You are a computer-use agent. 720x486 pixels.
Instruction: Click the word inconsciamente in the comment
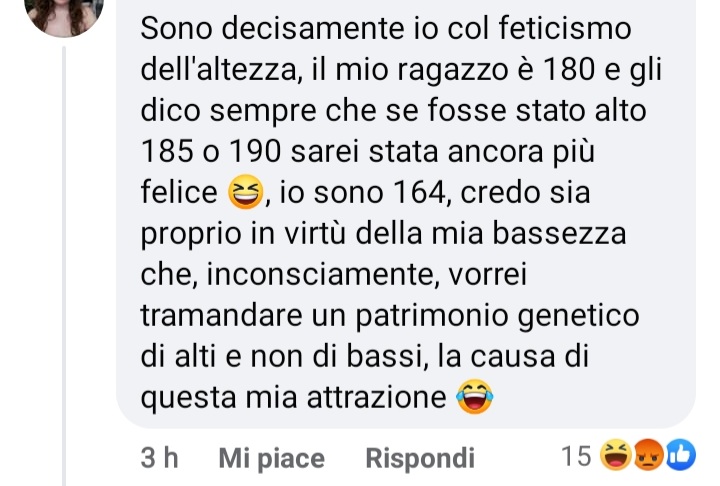[320, 275]
